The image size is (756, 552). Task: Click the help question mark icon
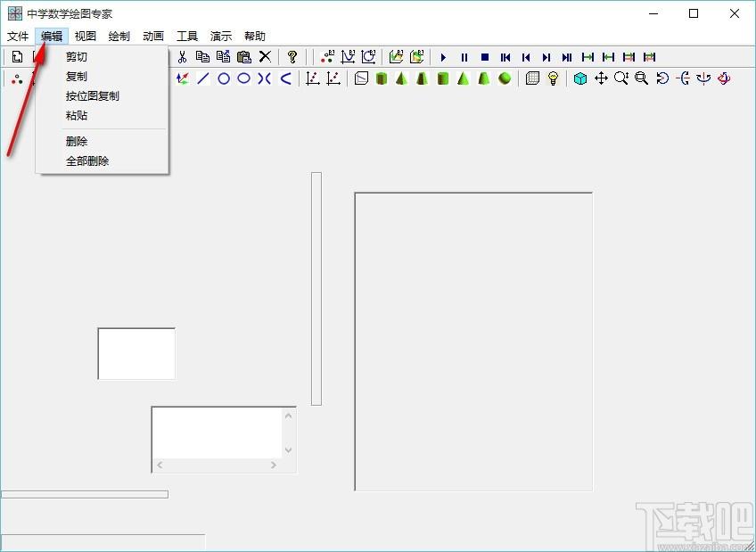[x=292, y=57]
